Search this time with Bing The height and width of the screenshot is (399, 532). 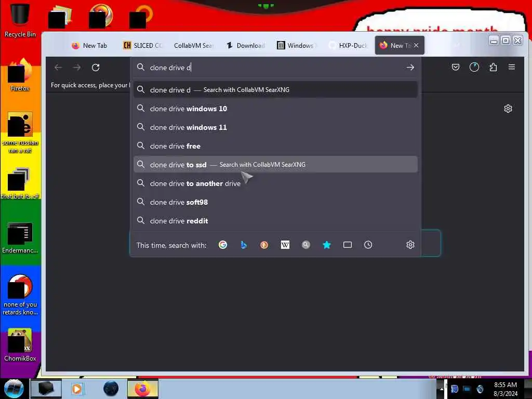click(243, 245)
